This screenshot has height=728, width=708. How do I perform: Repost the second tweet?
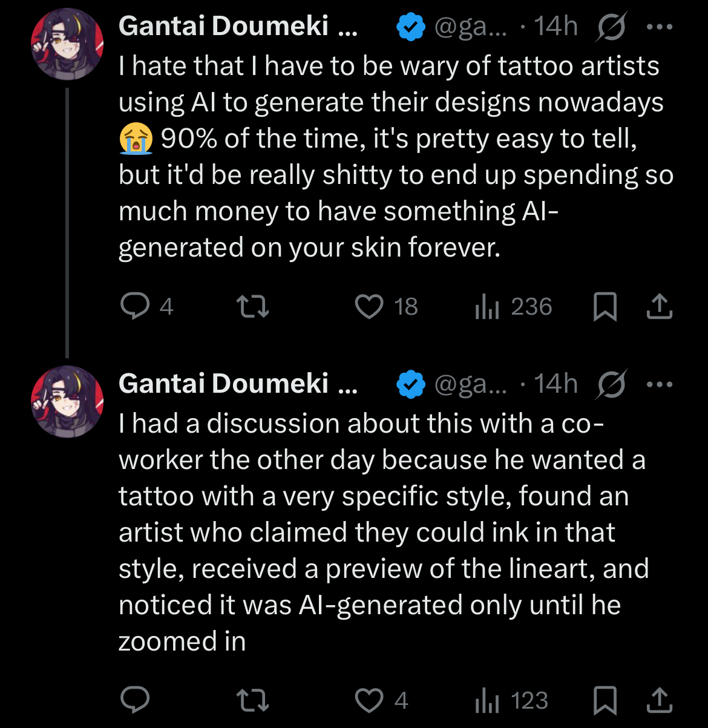point(252,701)
